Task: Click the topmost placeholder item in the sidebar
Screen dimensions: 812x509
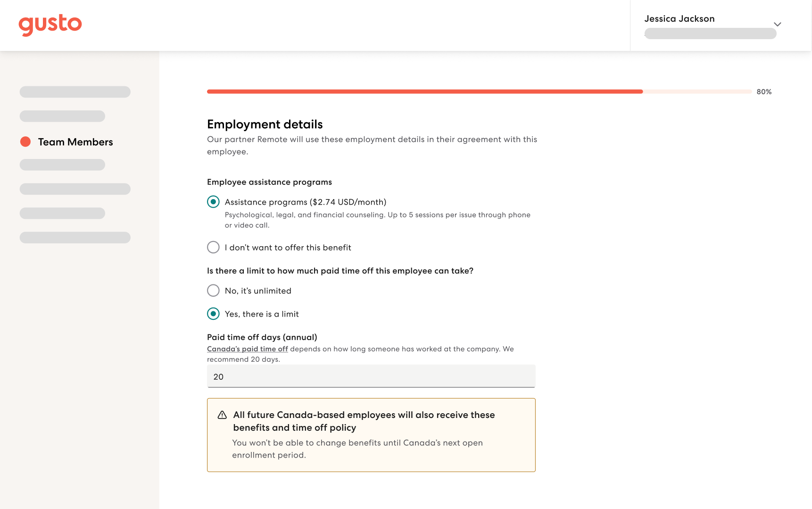Action: tap(75, 92)
